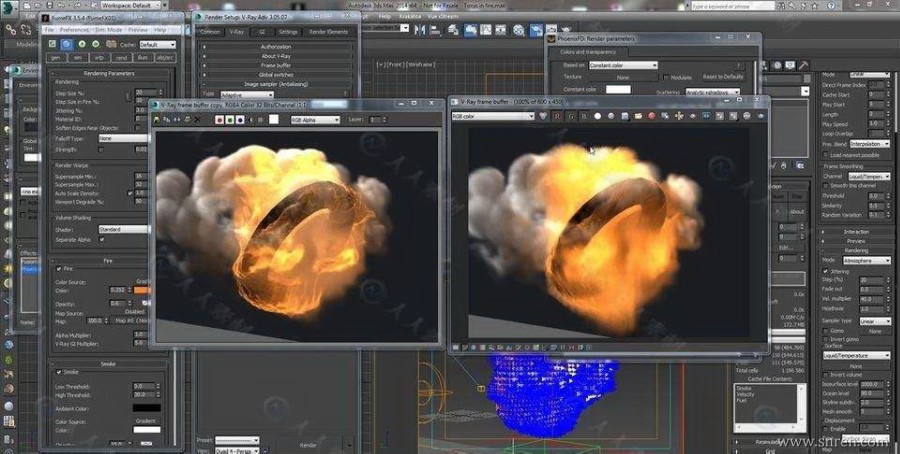The width and height of the screenshot is (900, 454).
Task: Toggle Smooth this channel checkbox
Action: pyautogui.click(x=826, y=186)
